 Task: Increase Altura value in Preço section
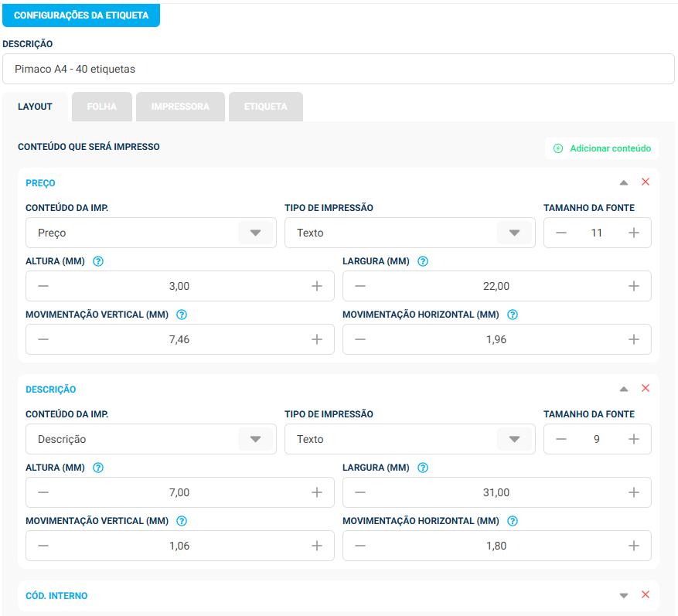click(316, 286)
